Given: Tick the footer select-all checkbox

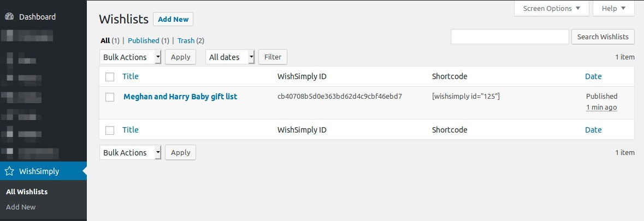Looking at the screenshot, I should point(110,130).
